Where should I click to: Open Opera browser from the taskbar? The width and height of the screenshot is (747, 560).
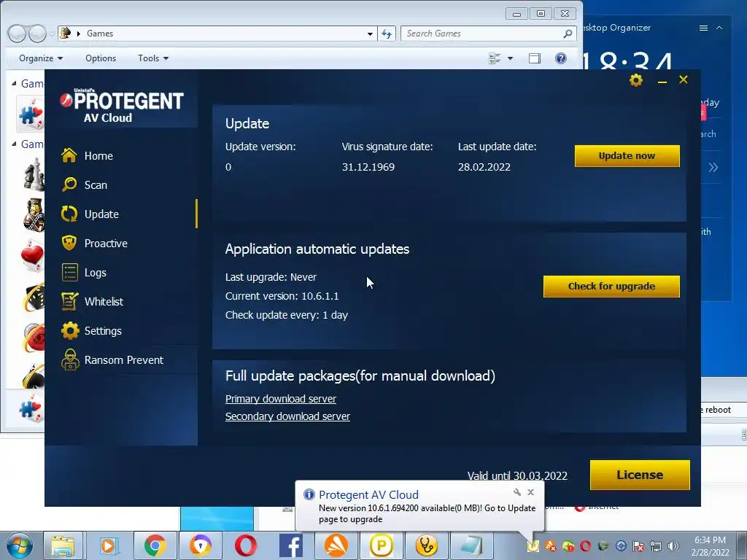pos(246,545)
